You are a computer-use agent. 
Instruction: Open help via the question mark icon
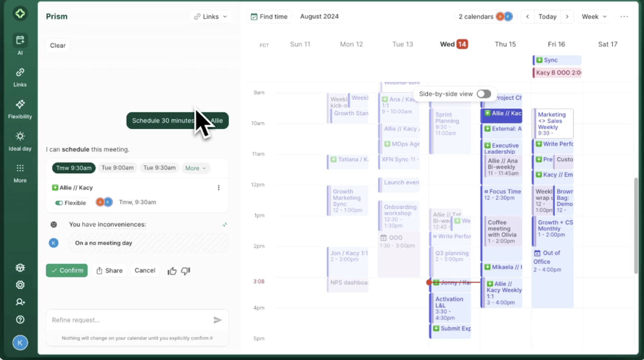pyautogui.click(x=20, y=320)
